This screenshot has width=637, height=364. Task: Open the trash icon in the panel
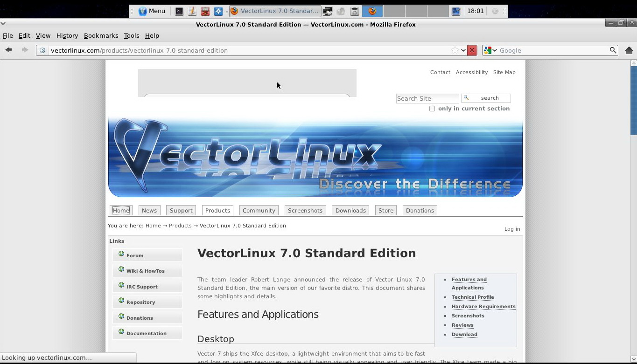pos(354,11)
